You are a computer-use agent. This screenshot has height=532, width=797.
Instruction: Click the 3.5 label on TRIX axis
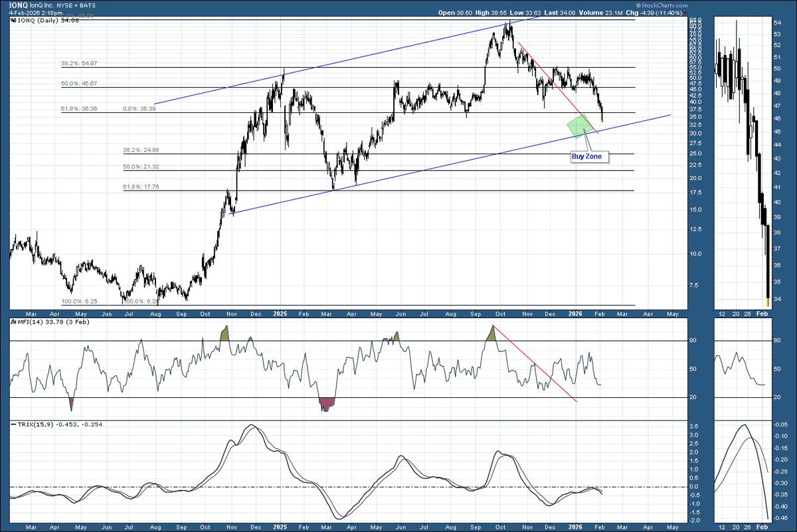[693, 426]
